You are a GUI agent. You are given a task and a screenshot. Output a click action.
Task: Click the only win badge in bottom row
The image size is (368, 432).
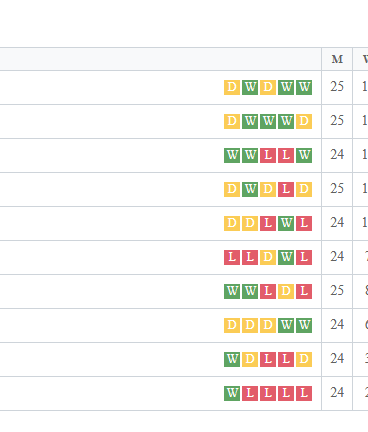232,393
